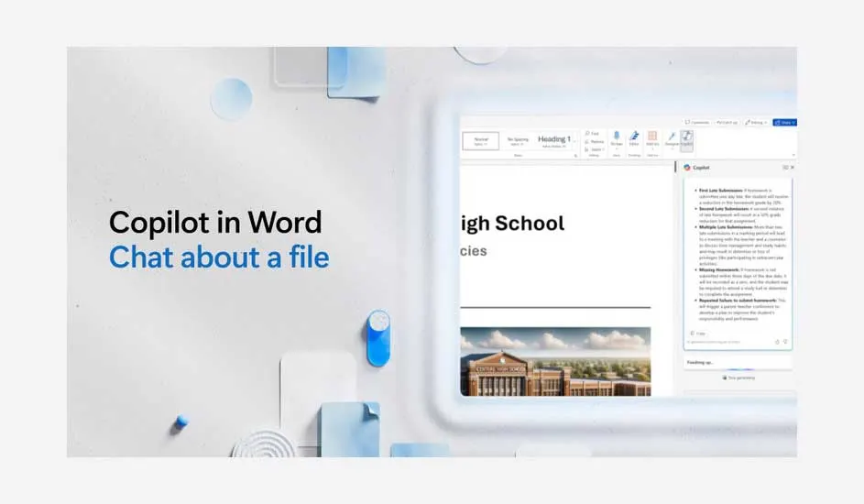Expand the Styles gallery launcher
This screenshot has width=864, height=504.
pos(575,156)
